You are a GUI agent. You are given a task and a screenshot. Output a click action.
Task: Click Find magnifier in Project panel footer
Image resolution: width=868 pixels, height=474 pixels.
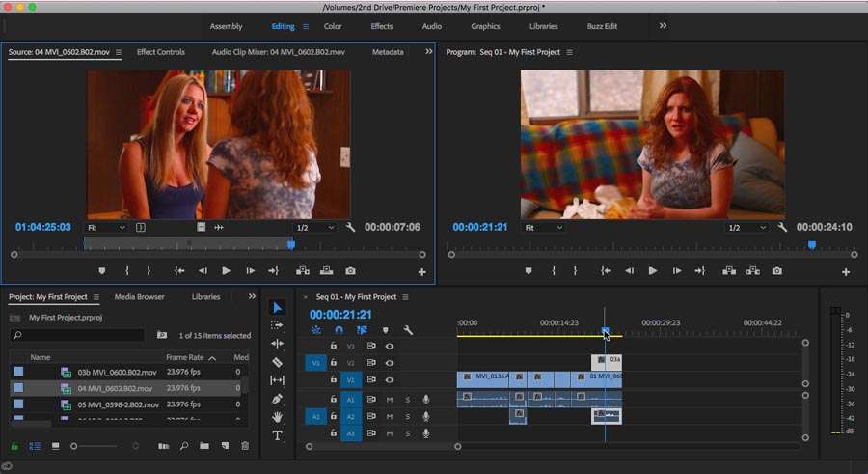point(184,446)
